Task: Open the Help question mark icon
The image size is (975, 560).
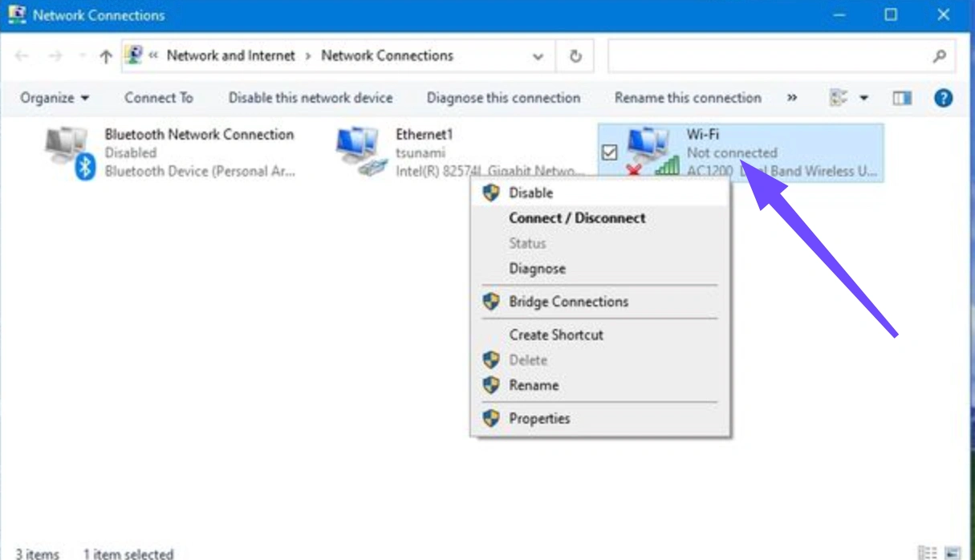Action: 944,98
